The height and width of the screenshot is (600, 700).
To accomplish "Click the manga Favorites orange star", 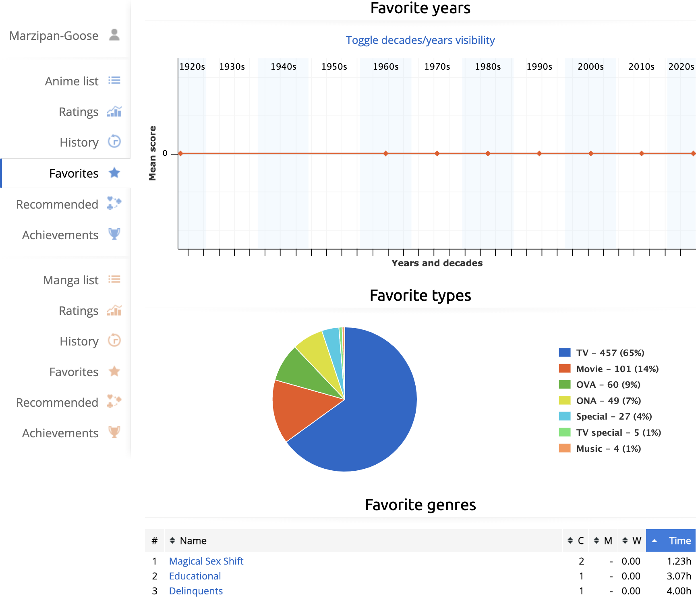I will coord(114,372).
